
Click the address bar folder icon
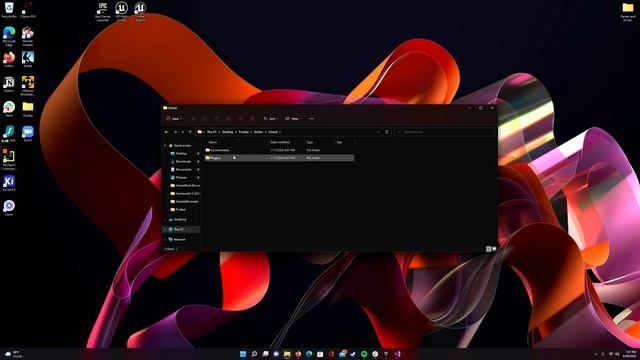[x=200, y=132]
